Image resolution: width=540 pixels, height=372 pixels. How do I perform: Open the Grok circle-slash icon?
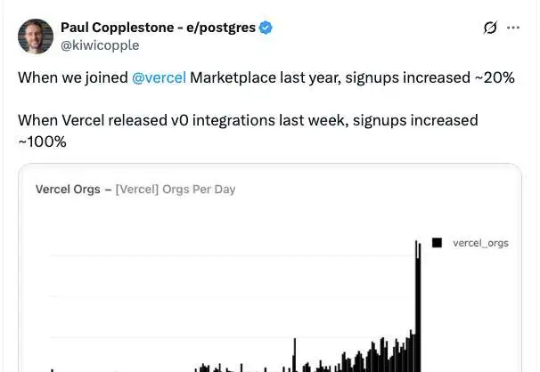490,28
